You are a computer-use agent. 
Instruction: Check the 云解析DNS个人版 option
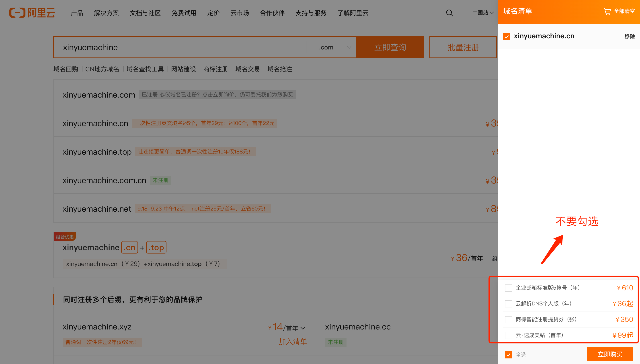(x=508, y=304)
